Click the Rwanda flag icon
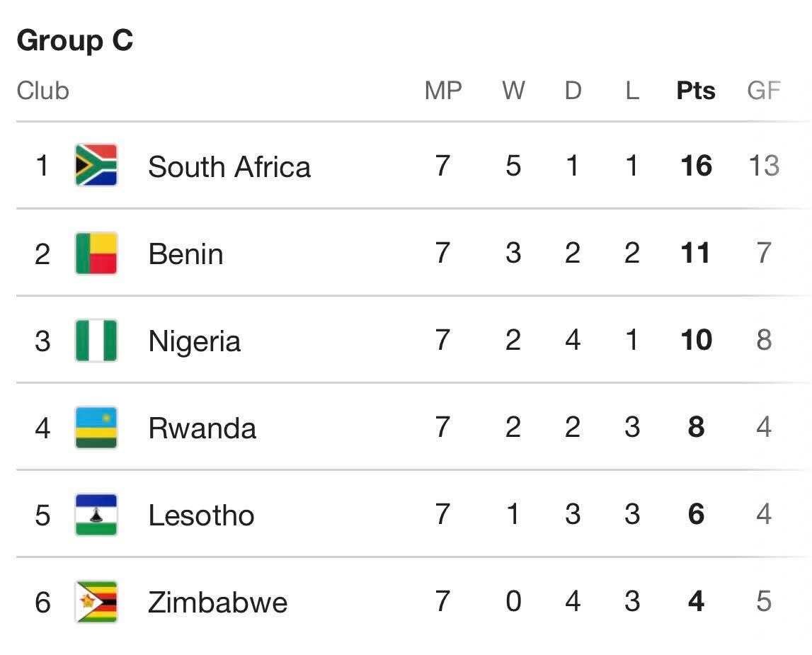The height and width of the screenshot is (655, 812). (96, 428)
